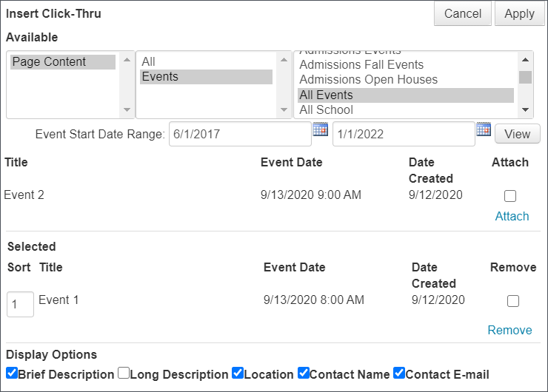Viewport: 548px width, 392px height.
Task: Click the Apply button
Action: pos(519,13)
